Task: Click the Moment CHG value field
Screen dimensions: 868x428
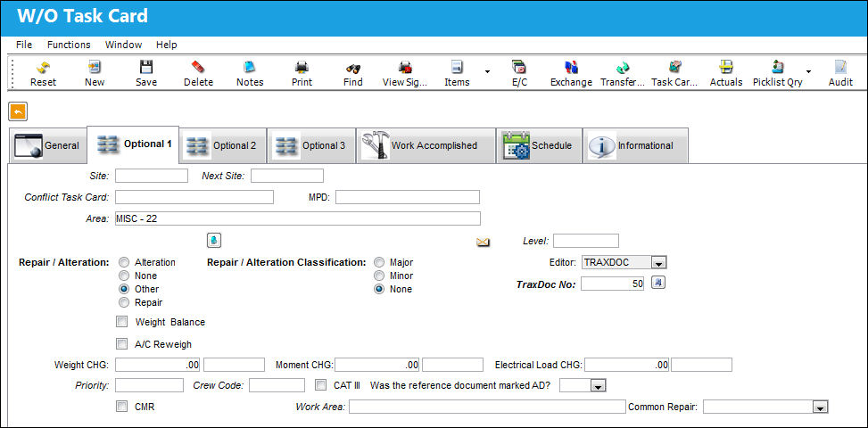Action: [x=377, y=365]
